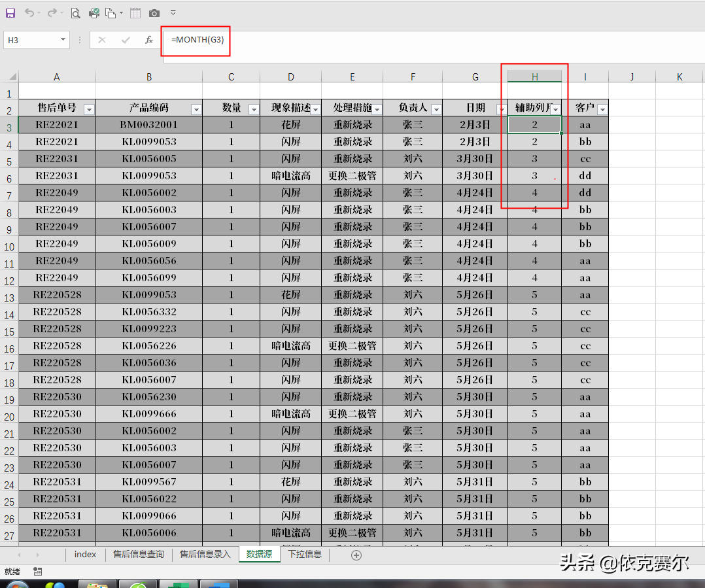Click 花屏 cell in row 13
The width and height of the screenshot is (705, 588).
(291, 295)
